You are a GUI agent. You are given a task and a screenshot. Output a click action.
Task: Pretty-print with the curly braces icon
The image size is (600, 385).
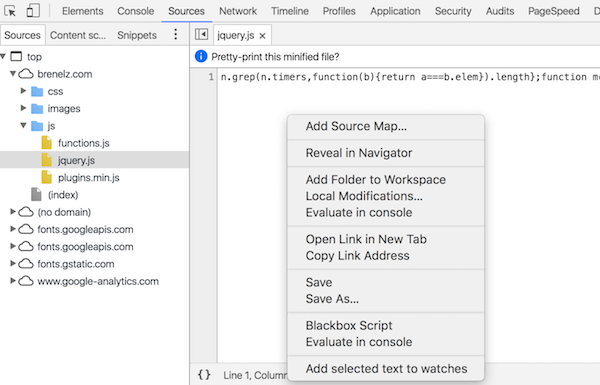click(204, 375)
